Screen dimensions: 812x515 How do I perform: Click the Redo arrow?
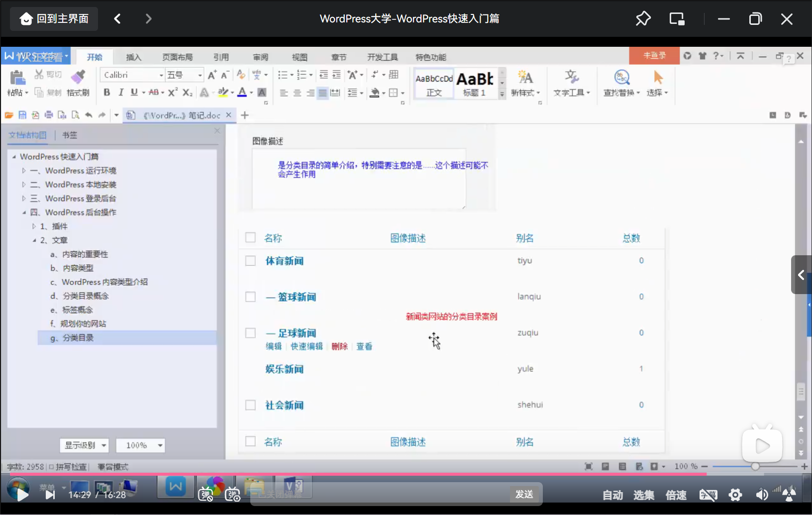102,115
